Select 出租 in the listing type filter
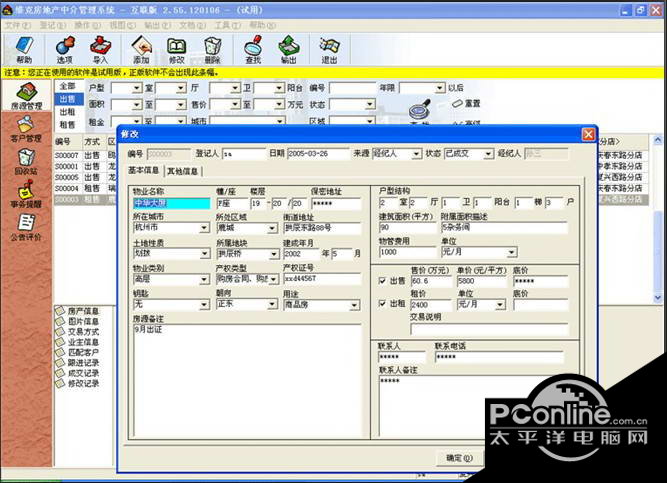 point(68,112)
